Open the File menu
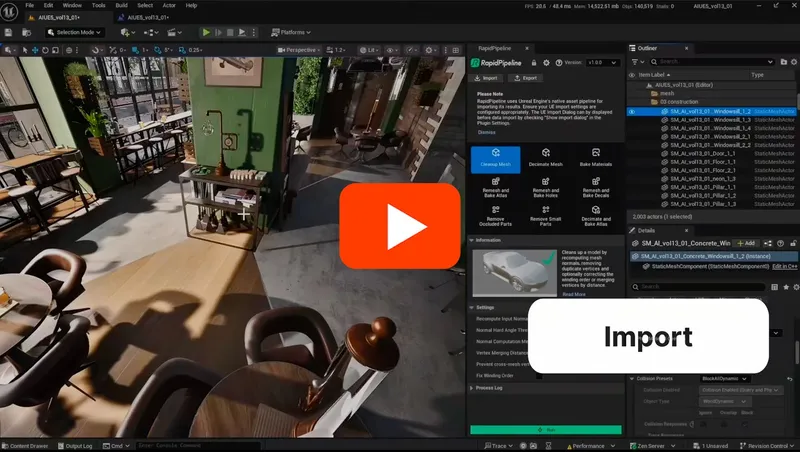Screen dimensions: 800x452 (x=30, y=5)
